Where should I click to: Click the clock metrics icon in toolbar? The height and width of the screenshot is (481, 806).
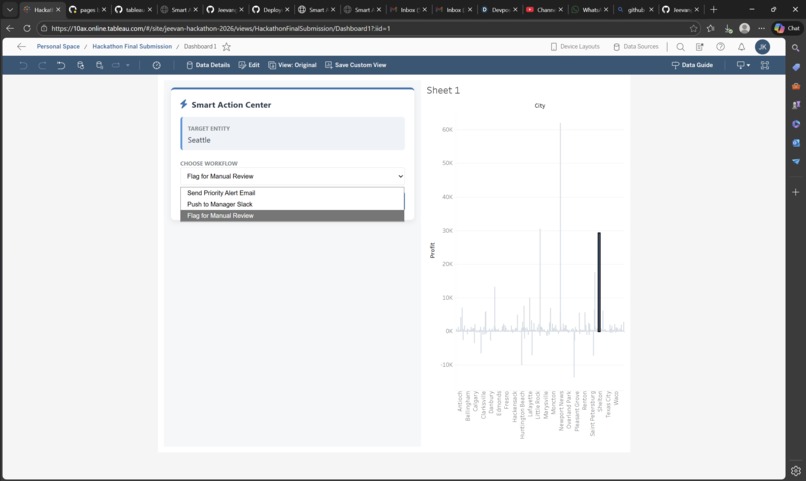tap(157, 65)
